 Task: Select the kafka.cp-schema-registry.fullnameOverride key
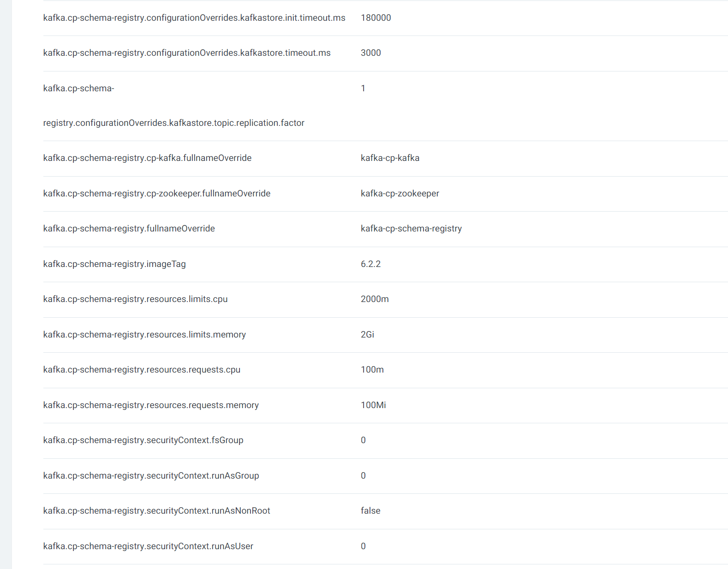point(129,229)
